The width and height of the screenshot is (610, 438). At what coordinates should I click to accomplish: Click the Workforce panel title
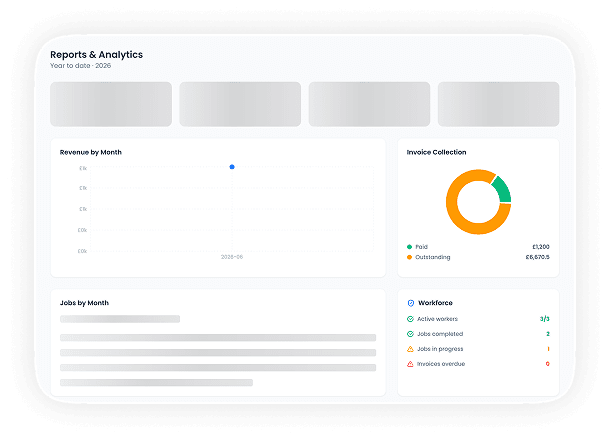[x=435, y=303]
